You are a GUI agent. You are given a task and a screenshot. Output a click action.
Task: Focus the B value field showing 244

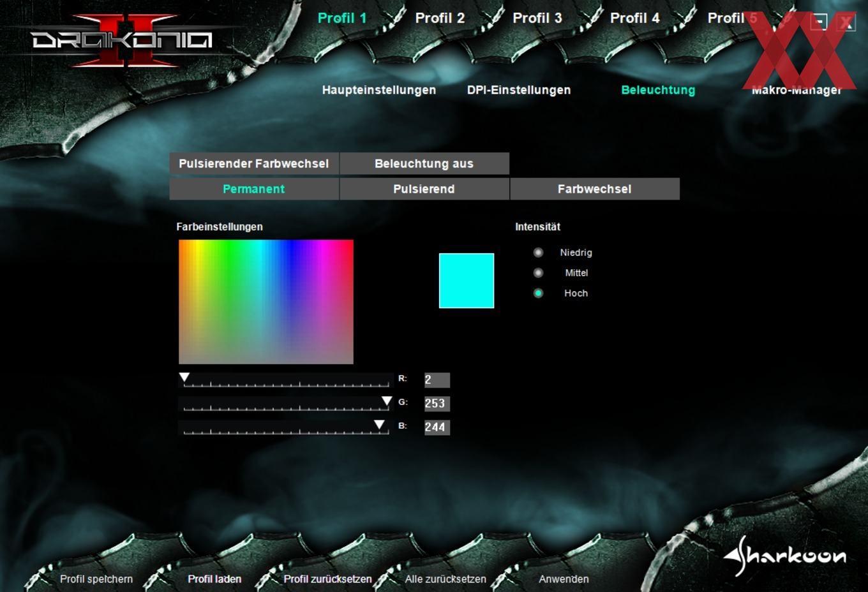pos(437,427)
